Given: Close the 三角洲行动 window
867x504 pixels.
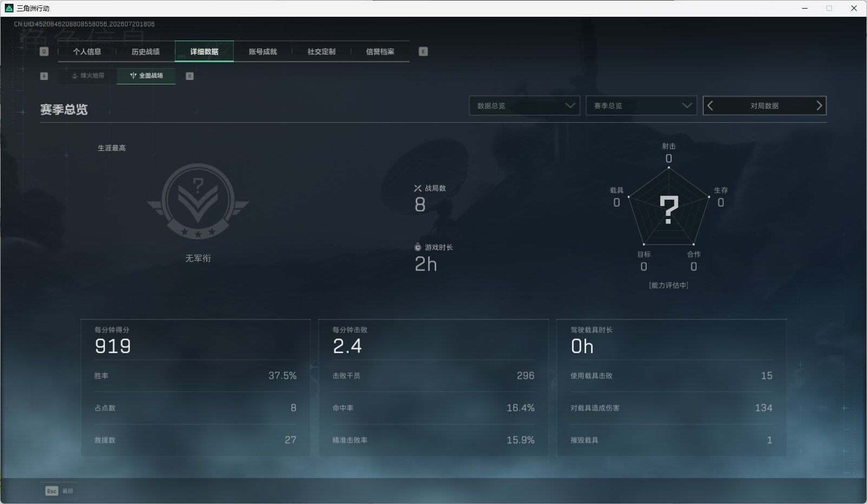Looking at the screenshot, I should click(x=854, y=8).
